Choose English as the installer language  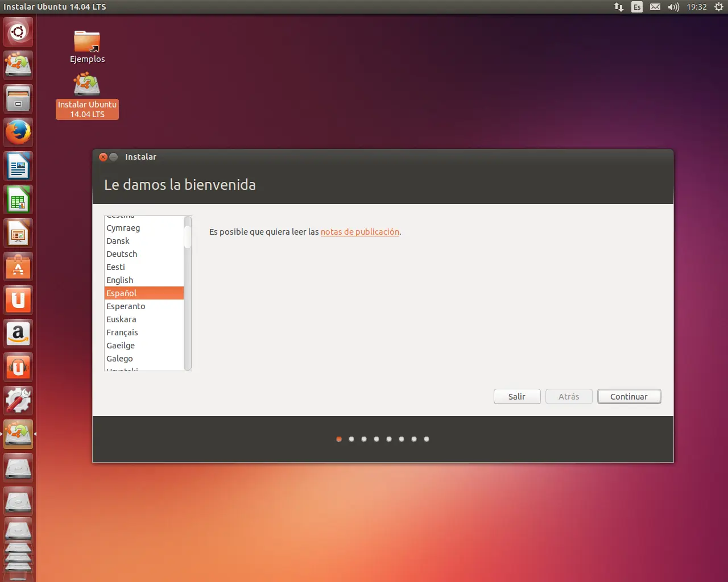tap(144, 280)
